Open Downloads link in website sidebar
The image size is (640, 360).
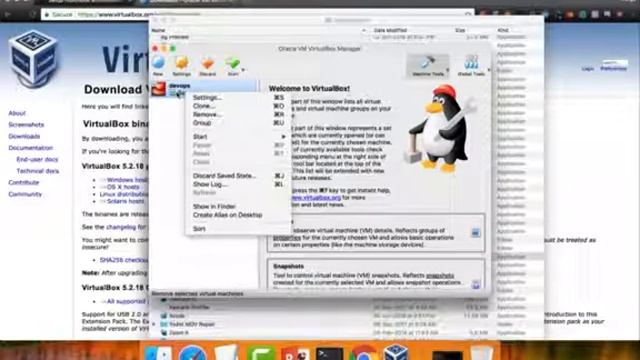tap(24, 136)
